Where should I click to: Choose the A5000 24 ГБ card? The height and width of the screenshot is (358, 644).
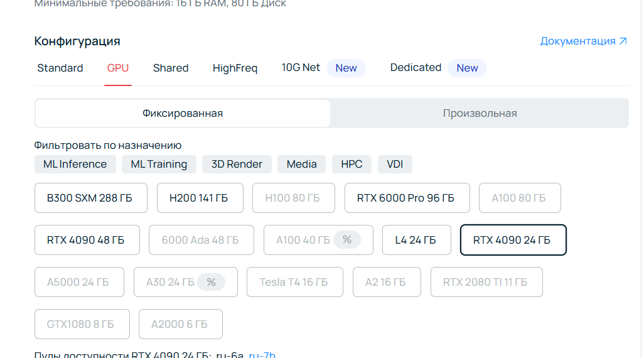click(x=79, y=282)
